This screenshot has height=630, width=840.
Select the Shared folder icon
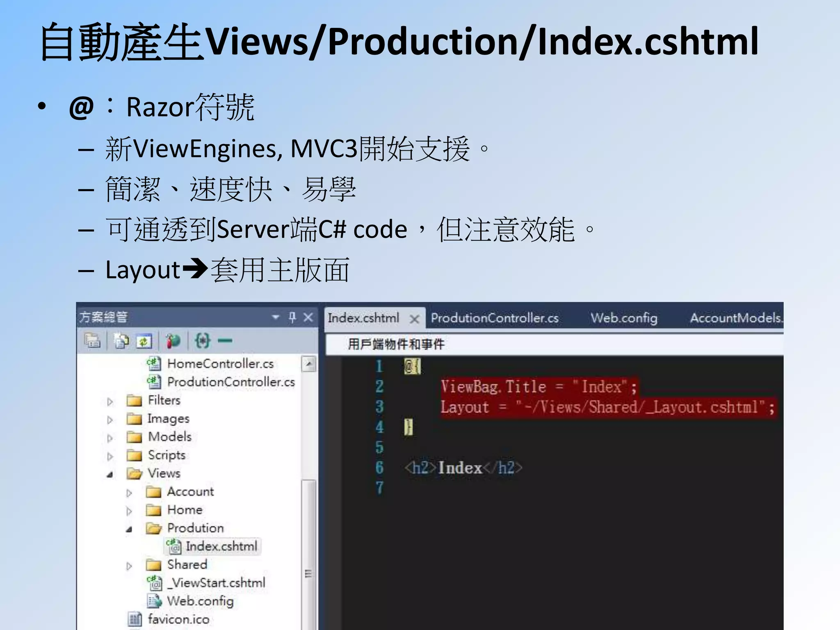click(154, 565)
